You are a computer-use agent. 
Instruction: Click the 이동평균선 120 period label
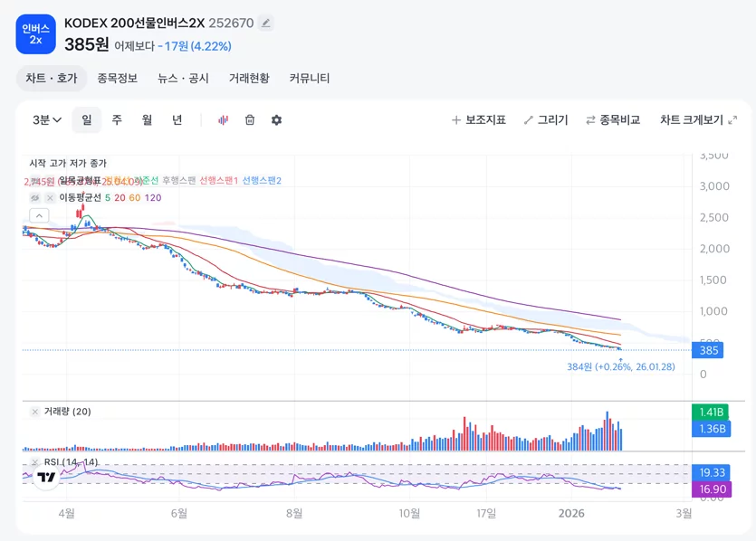pyautogui.click(x=153, y=197)
